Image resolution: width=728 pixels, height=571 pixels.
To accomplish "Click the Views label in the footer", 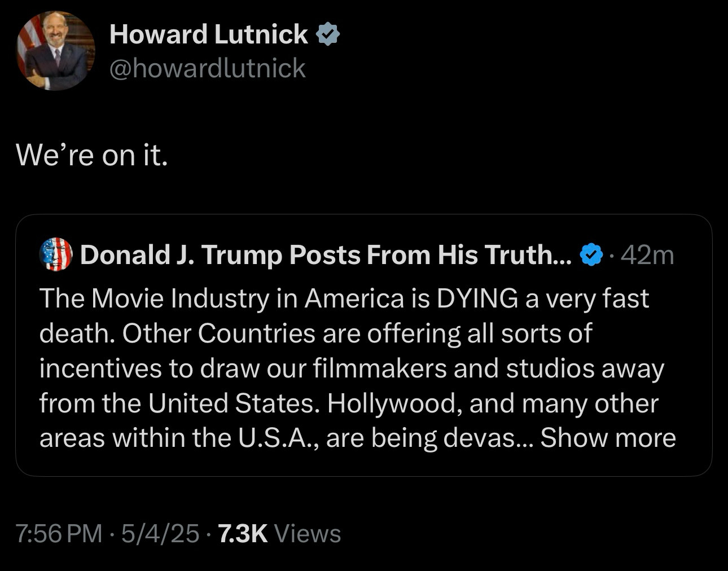I will tap(308, 533).
